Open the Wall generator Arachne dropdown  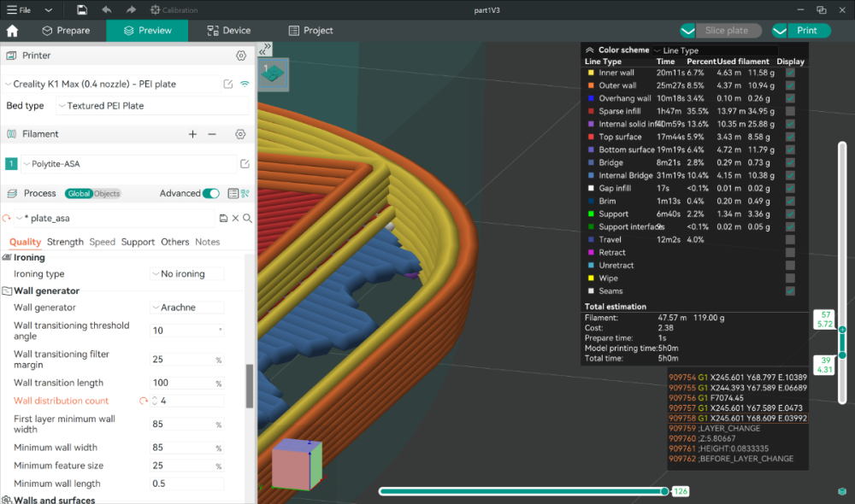pyautogui.click(x=187, y=308)
